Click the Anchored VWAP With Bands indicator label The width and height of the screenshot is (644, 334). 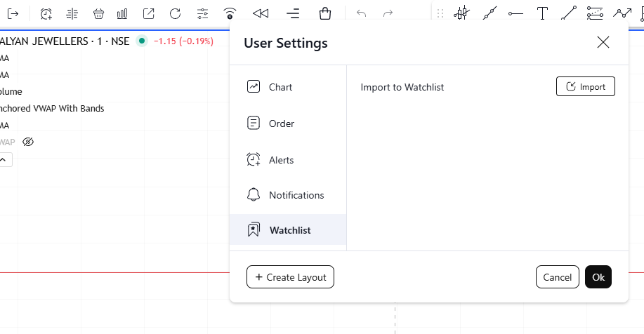52,108
